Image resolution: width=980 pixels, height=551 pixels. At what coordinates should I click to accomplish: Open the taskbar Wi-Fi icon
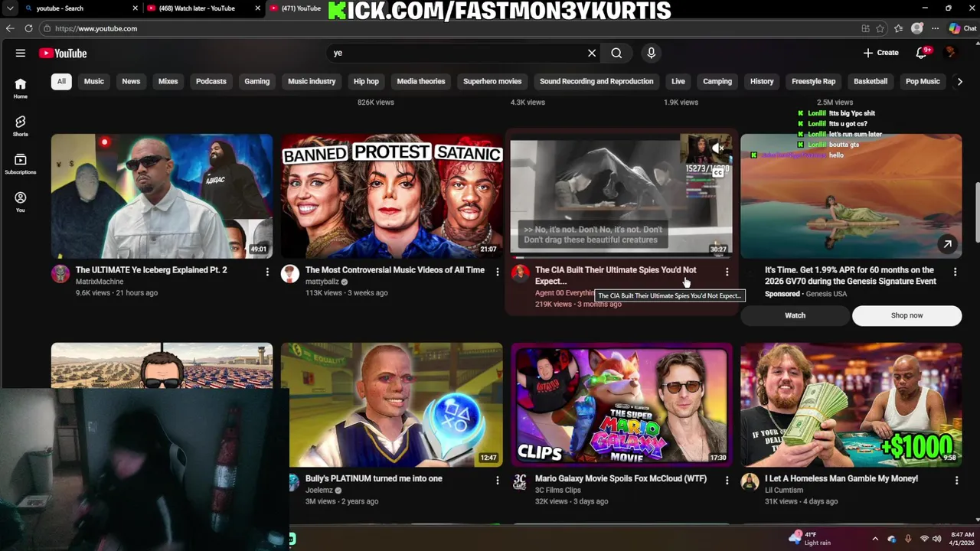click(923, 539)
